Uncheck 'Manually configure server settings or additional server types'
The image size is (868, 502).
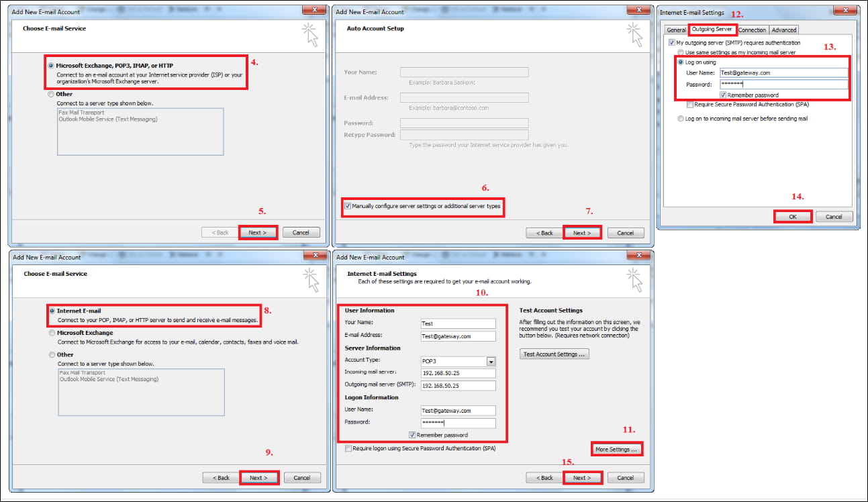348,206
